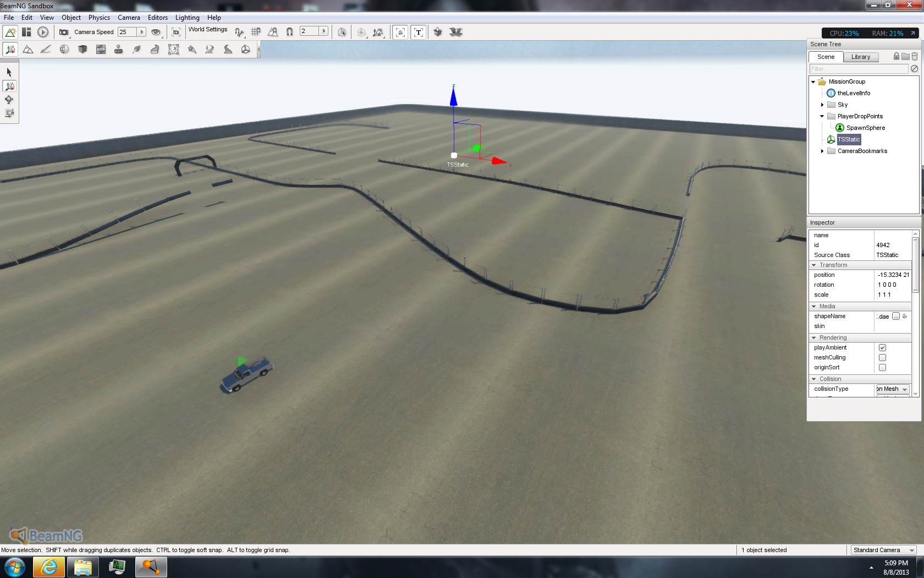Toggle the object icons display button
Screen dimensions: 924x578
tap(400, 32)
